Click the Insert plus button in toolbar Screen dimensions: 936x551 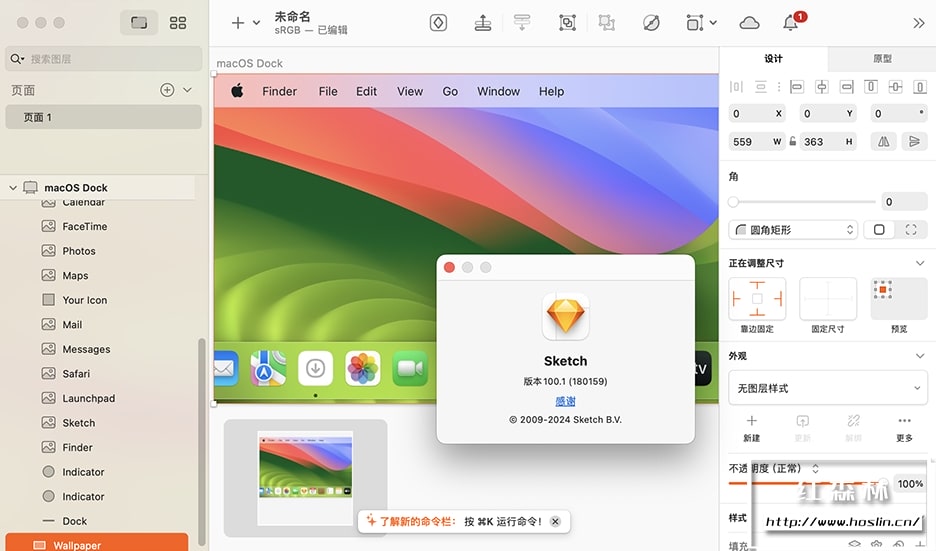[x=238, y=23]
